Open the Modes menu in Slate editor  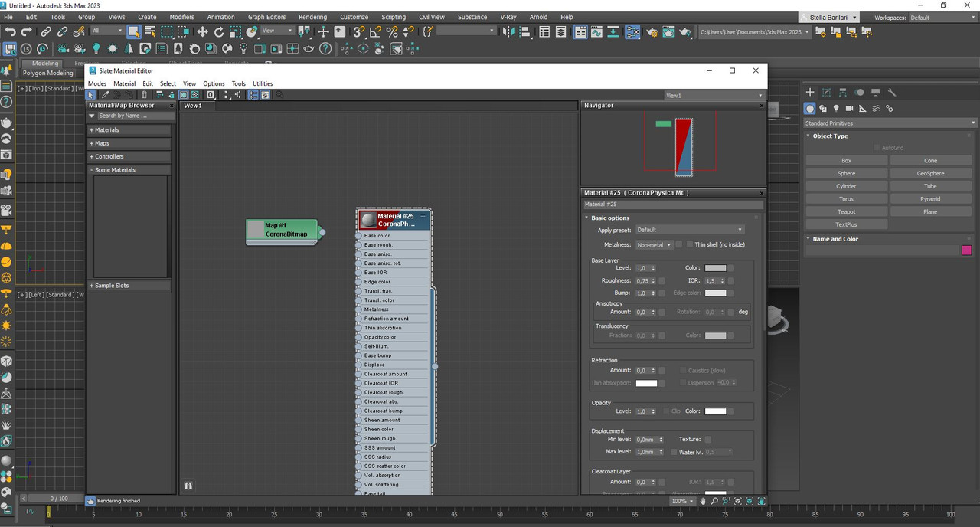pos(97,83)
